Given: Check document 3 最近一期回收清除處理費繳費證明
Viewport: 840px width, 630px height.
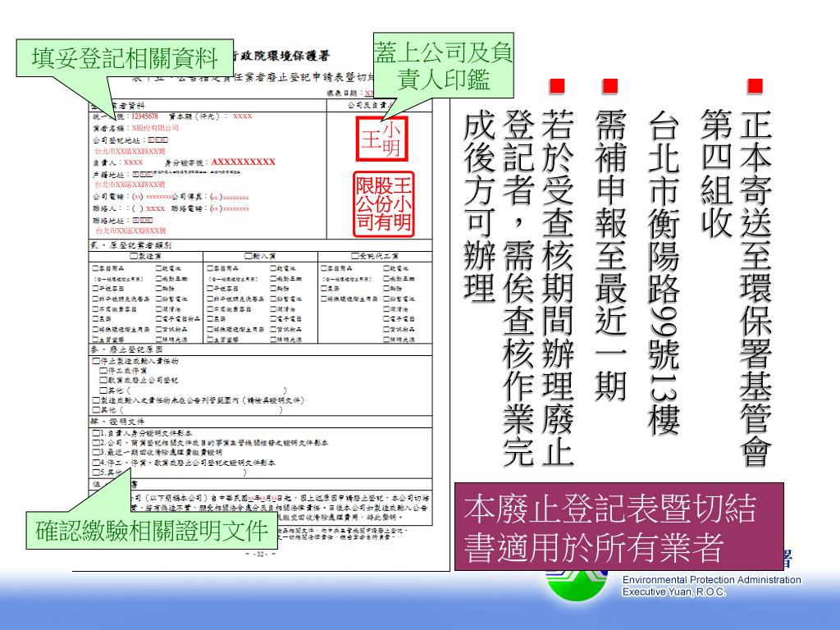Looking at the screenshot, I should coord(96,453).
